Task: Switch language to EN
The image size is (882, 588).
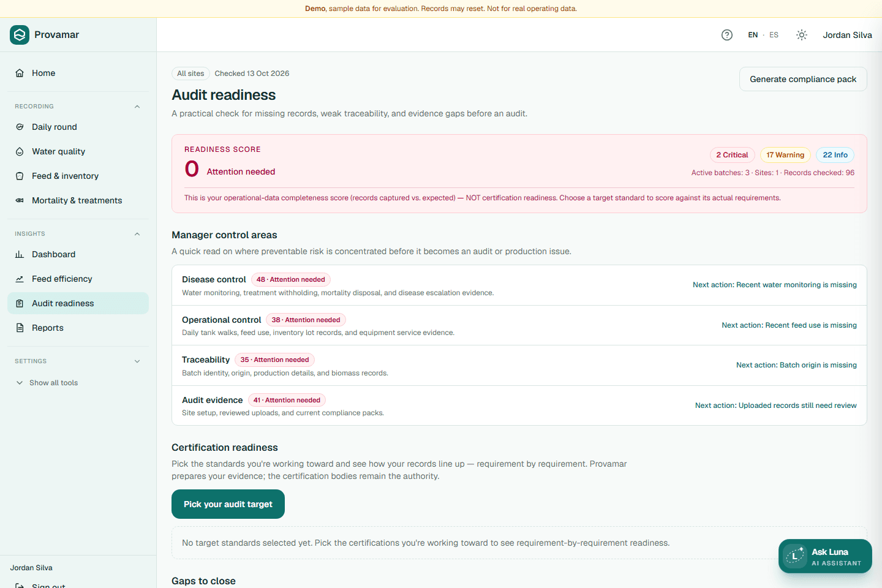Action: click(753, 35)
